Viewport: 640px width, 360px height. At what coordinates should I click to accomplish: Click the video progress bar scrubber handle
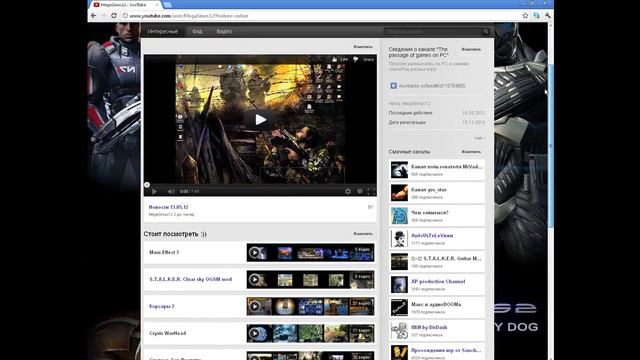[x=147, y=185]
